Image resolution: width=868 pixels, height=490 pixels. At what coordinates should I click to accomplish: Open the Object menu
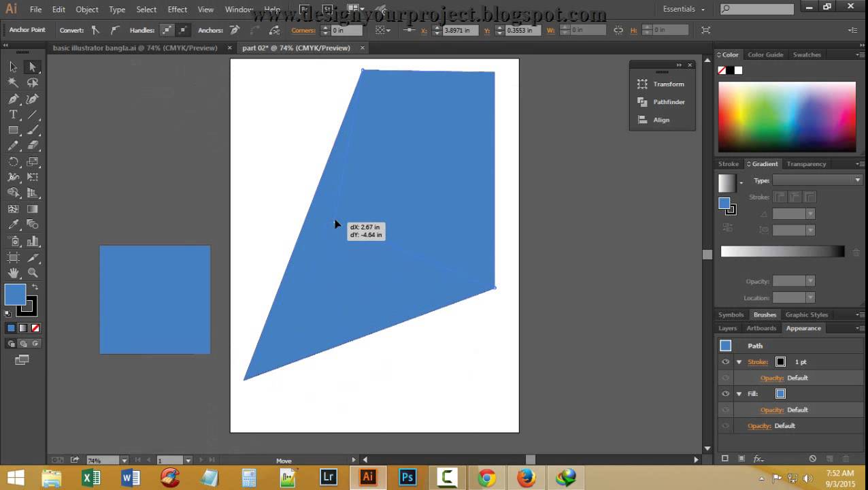[87, 10]
